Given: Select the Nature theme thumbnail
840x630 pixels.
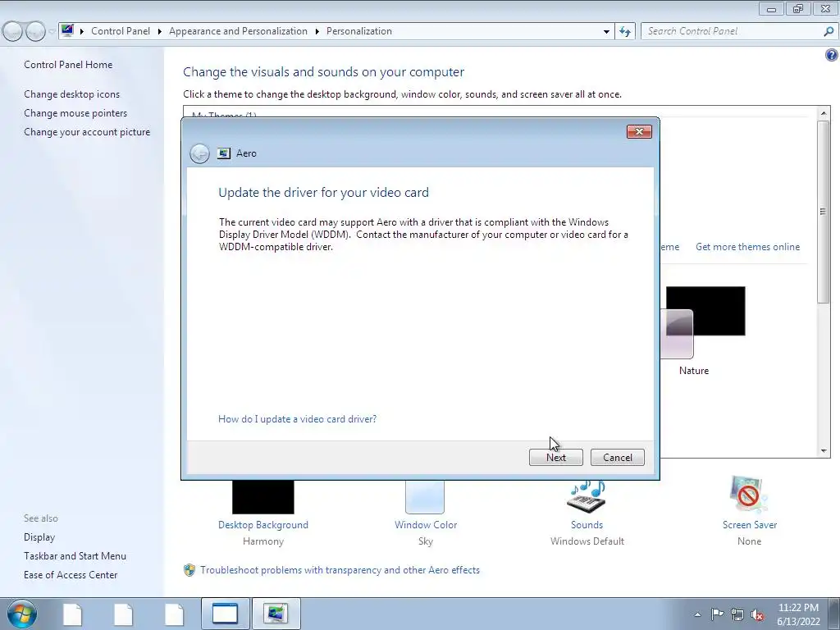Looking at the screenshot, I should point(702,322).
